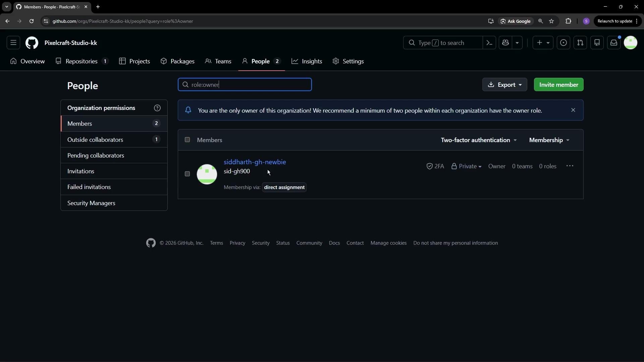This screenshot has height=362, width=644.
Task: Open the Issues icon in the header
Action: point(563,43)
